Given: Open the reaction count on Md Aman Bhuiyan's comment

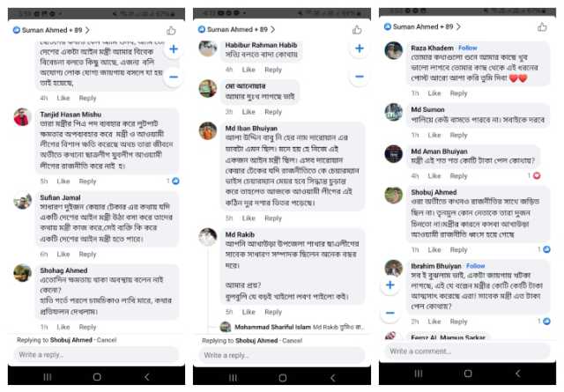Looking at the screenshot, I should [x=534, y=176].
